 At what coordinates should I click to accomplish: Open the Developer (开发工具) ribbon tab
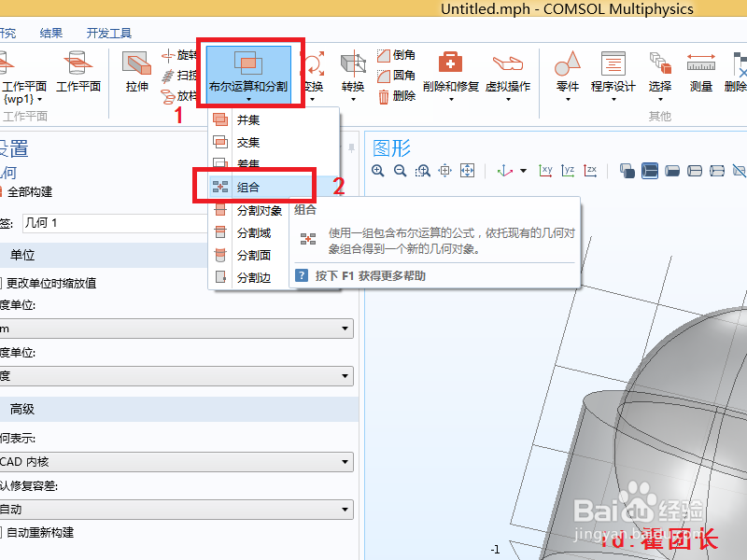click(108, 34)
